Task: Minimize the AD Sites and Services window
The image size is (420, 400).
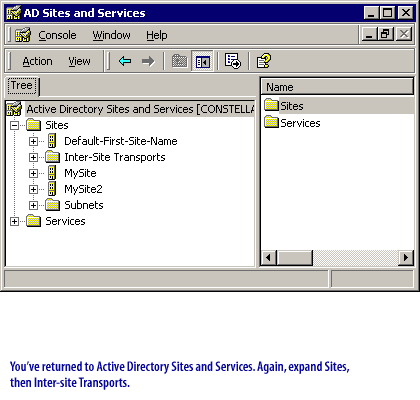Action: [x=372, y=13]
